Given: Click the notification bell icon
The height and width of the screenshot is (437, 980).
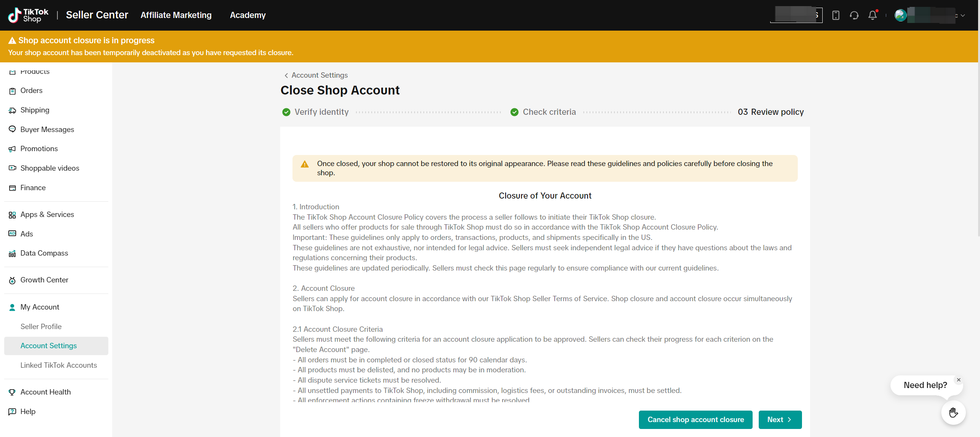Looking at the screenshot, I should [872, 15].
